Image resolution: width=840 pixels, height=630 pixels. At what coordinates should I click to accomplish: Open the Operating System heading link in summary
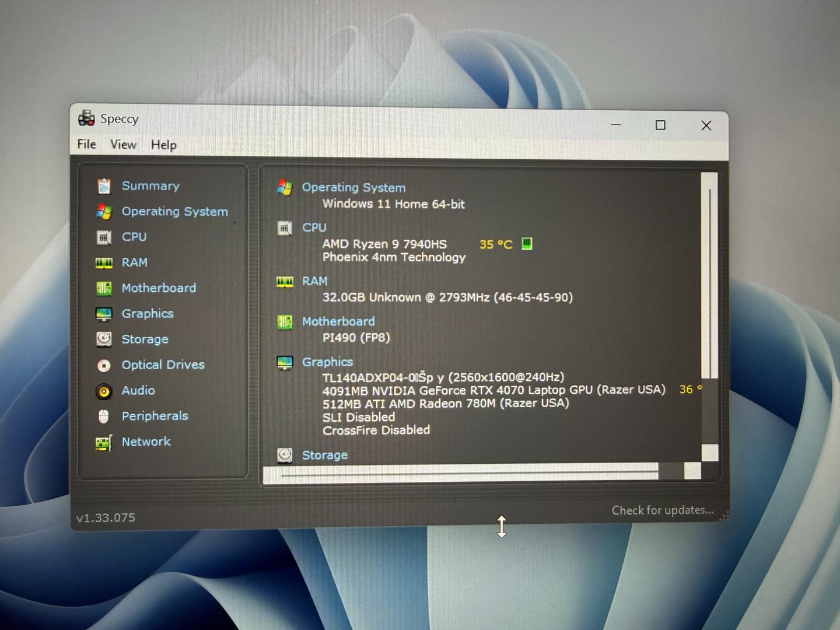click(353, 187)
